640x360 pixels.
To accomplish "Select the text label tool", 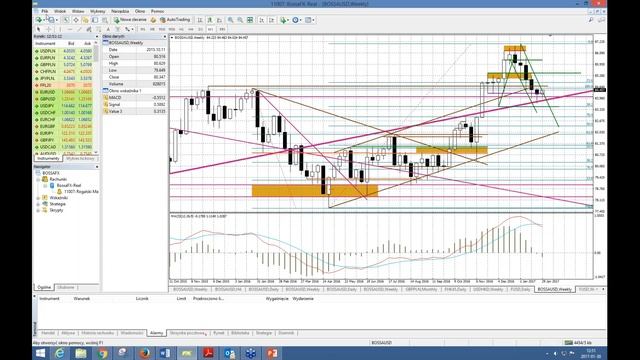I will pos(118,29).
